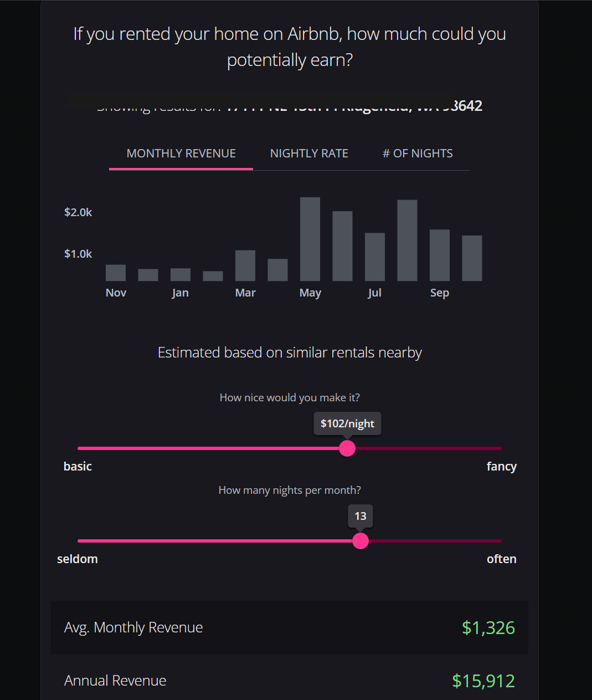Click the Jul revenue bar
The width and height of the screenshot is (592, 700).
[374, 256]
